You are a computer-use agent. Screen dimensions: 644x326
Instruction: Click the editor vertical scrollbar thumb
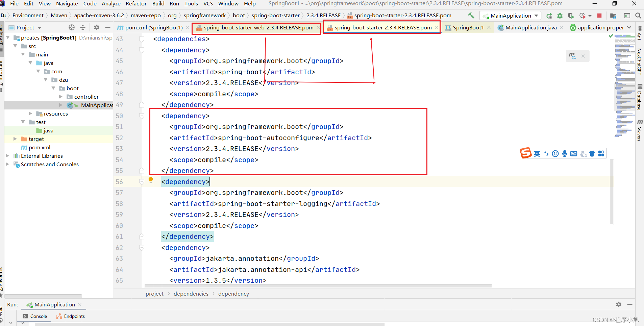point(612,192)
